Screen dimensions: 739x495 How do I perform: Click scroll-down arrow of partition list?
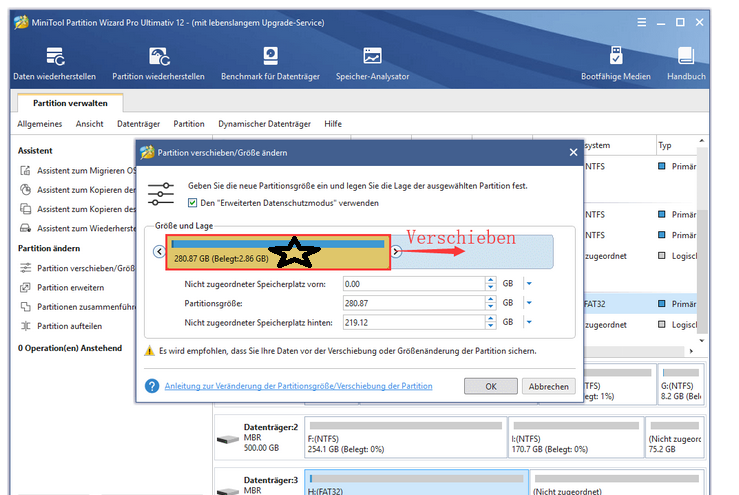pos(701,340)
